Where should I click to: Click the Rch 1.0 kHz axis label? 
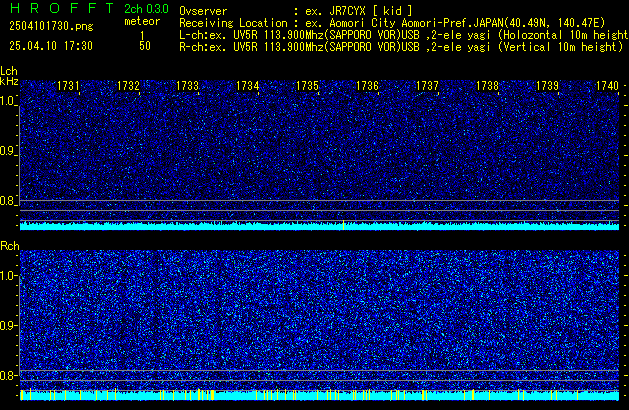(8, 276)
